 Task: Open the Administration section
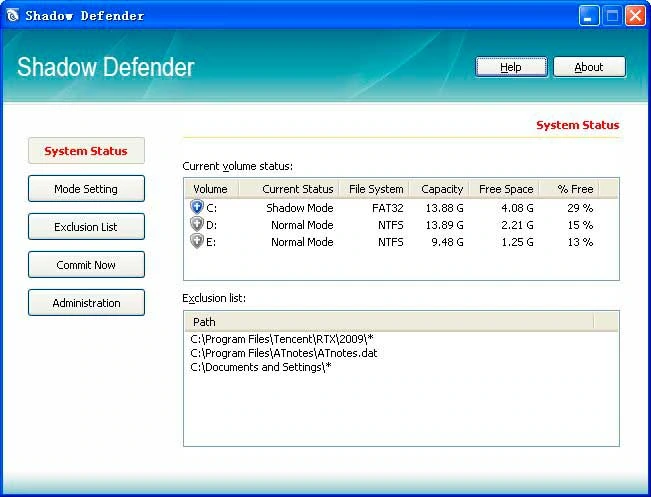pos(86,303)
